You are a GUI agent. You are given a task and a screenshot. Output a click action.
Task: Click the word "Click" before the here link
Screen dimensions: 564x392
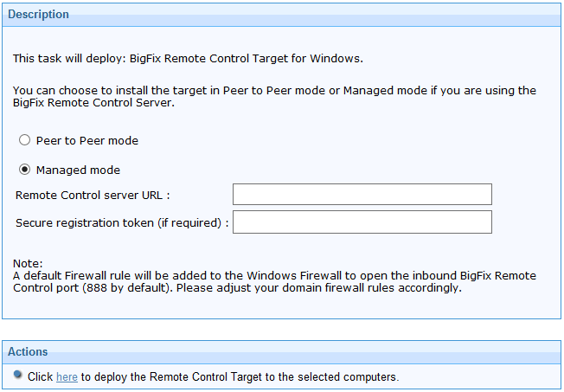(40, 377)
